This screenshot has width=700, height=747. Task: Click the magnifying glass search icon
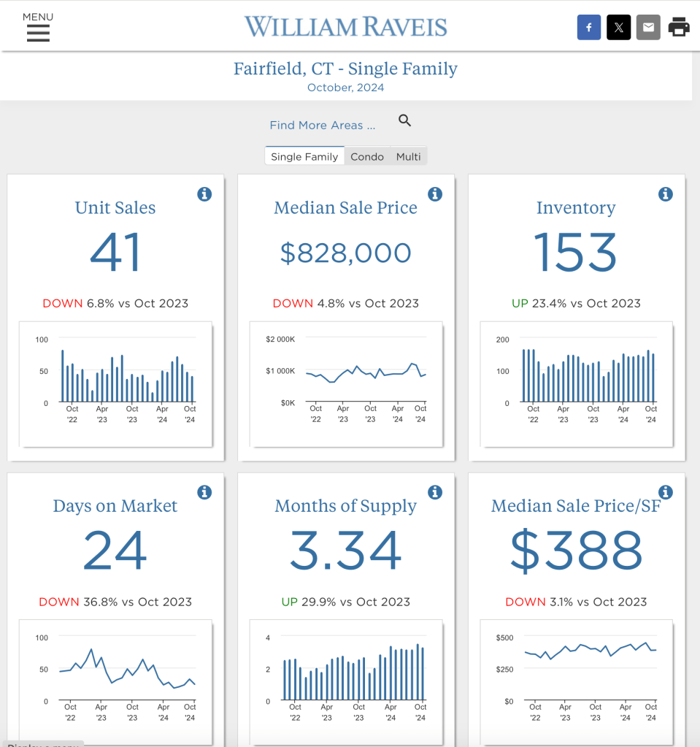point(405,121)
